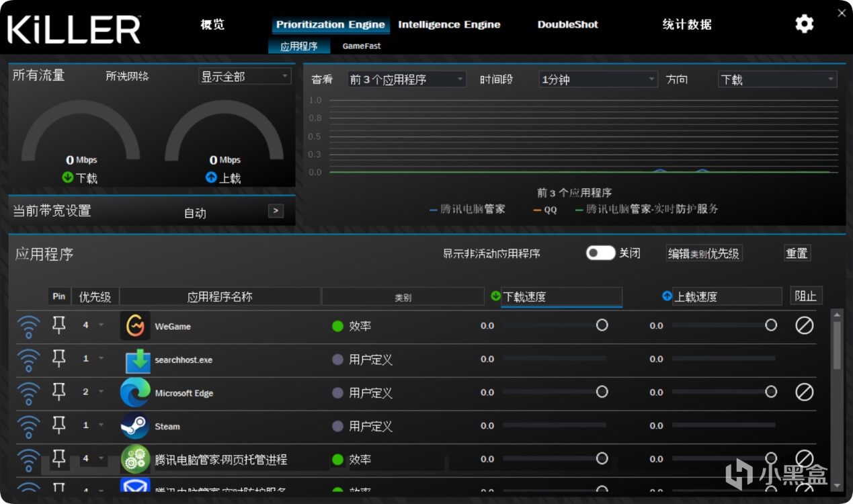Click Steam 用户定义 category indicator

click(x=337, y=426)
